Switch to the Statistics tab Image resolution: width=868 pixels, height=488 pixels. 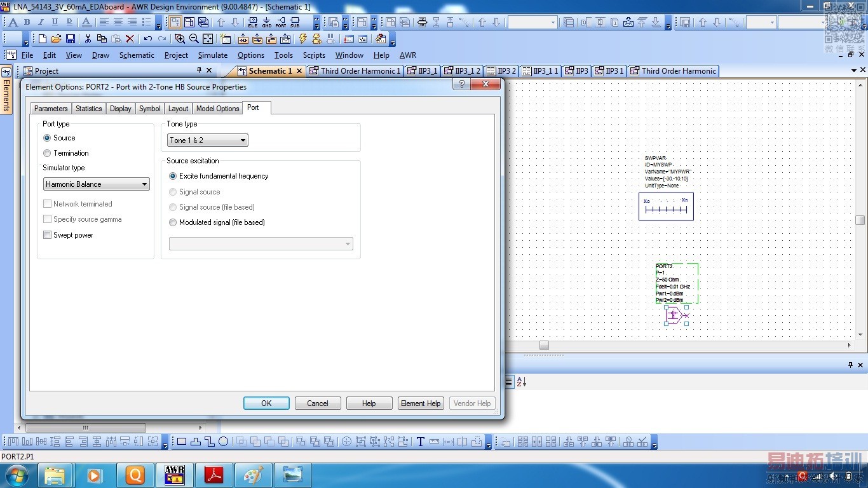(89, 109)
